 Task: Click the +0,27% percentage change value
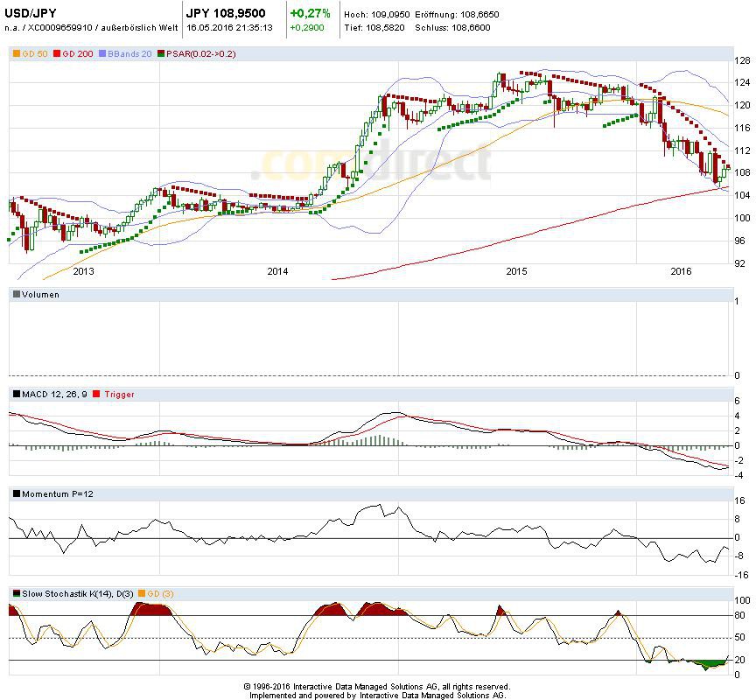point(311,13)
